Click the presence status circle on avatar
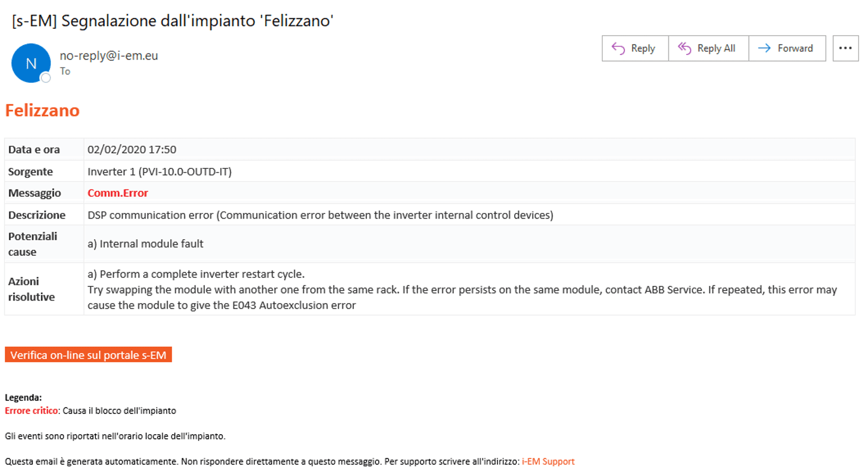 point(46,78)
